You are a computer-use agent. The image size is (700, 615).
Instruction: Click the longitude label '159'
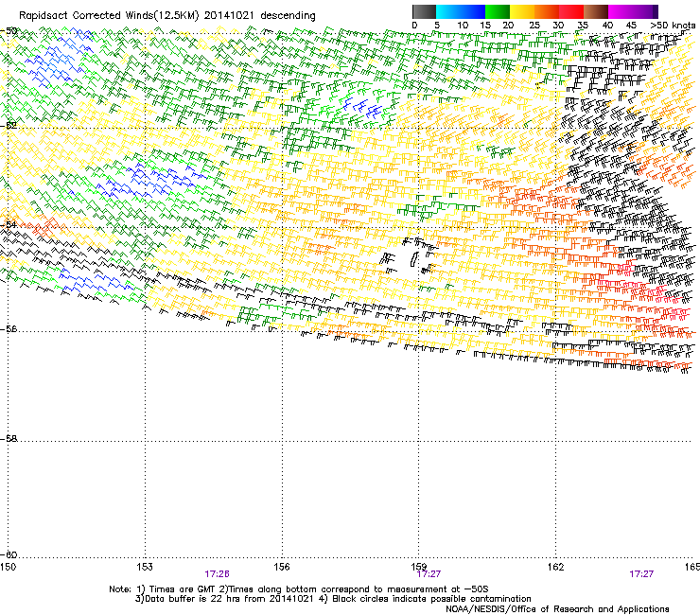pyautogui.click(x=419, y=567)
